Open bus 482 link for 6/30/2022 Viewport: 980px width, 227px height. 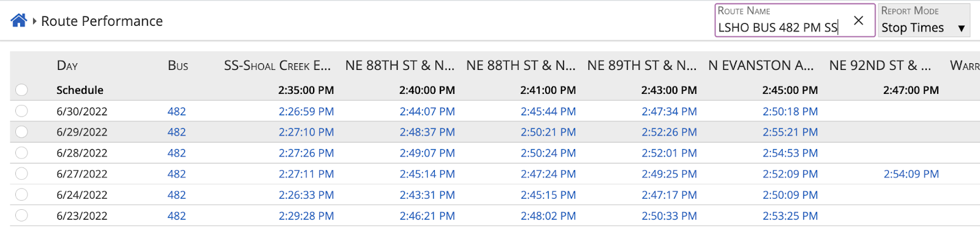click(176, 112)
